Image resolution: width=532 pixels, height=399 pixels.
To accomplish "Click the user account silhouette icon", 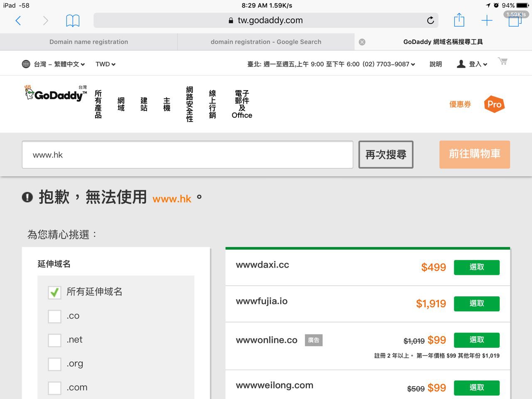I will tap(461, 64).
